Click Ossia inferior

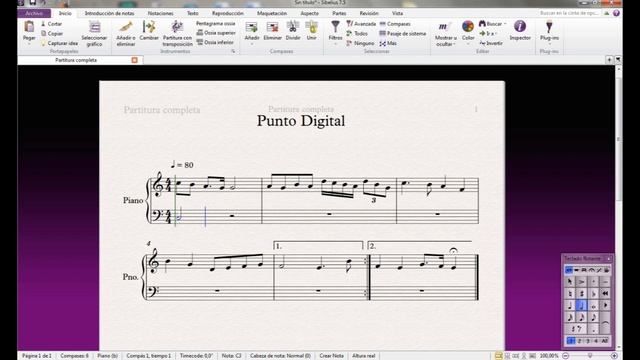point(215,42)
